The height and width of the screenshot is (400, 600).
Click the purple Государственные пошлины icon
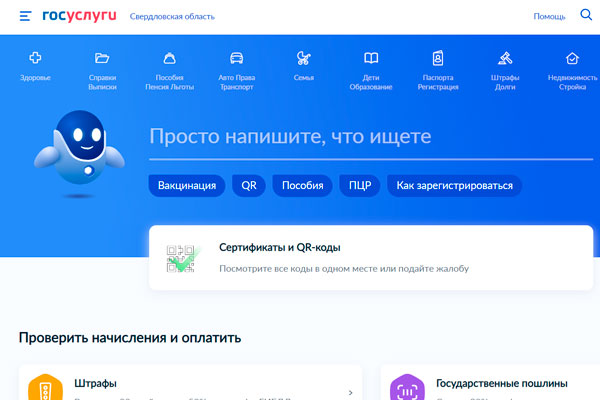pos(407,387)
